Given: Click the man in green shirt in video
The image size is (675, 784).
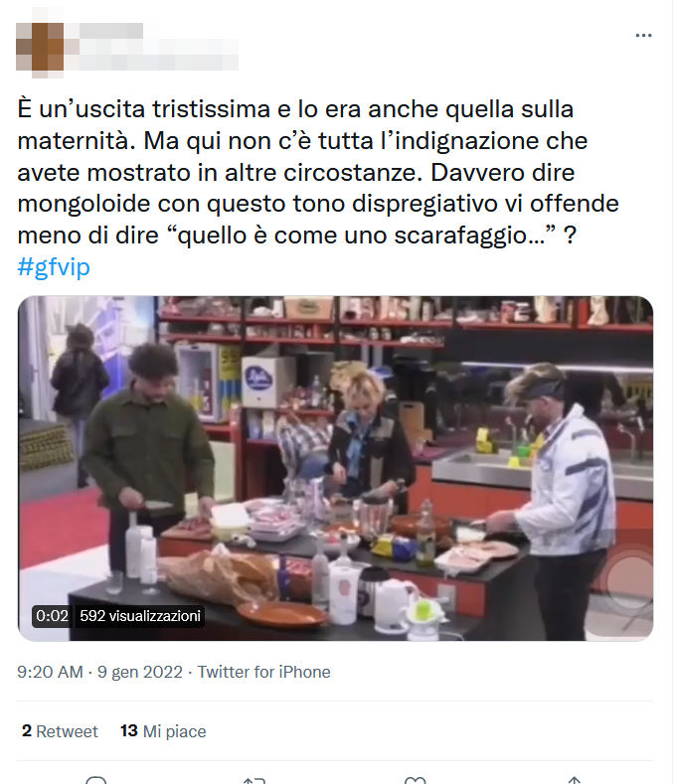Looking at the screenshot, I should 147,450.
